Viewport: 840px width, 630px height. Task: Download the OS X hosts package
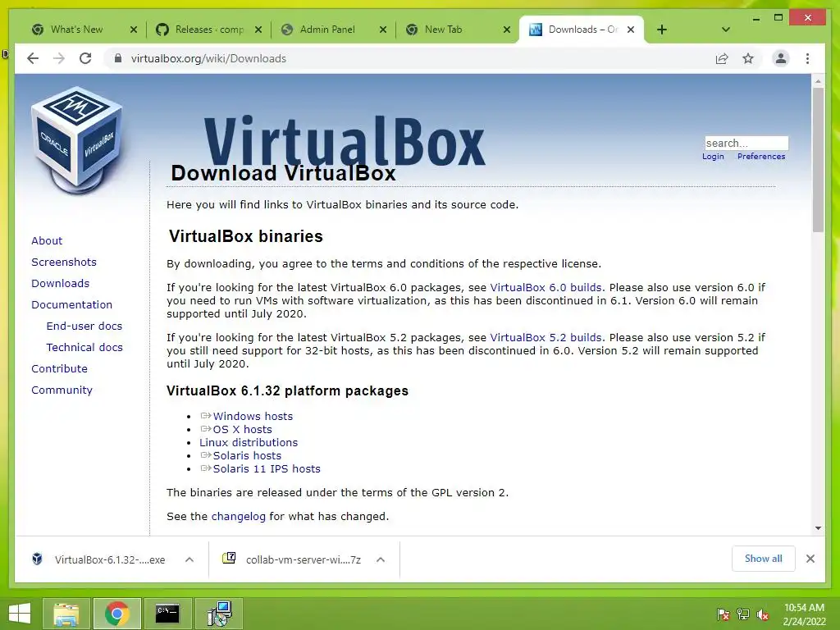tap(242, 429)
